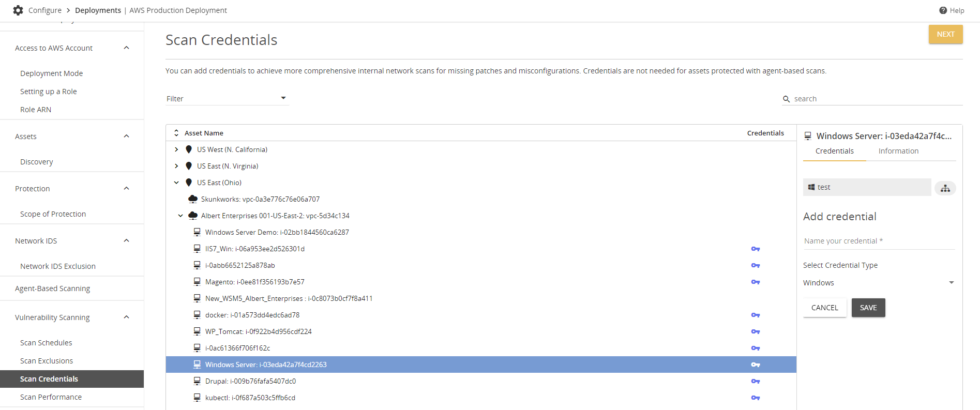The height and width of the screenshot is (410, 980).
Task: Open Deployment Mode in the sidebar
Action: click(x=51, y=73)
